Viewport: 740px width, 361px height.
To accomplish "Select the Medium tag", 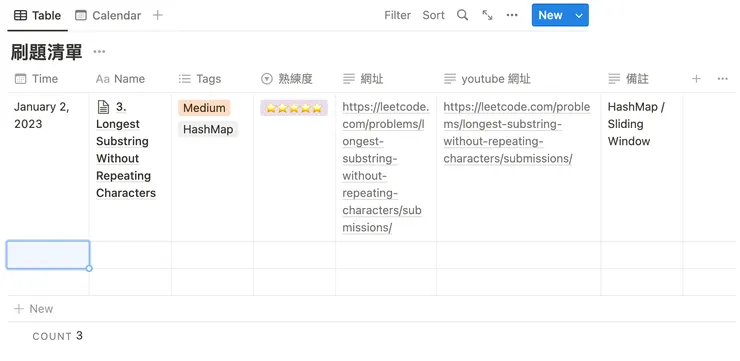I will 204,108.
